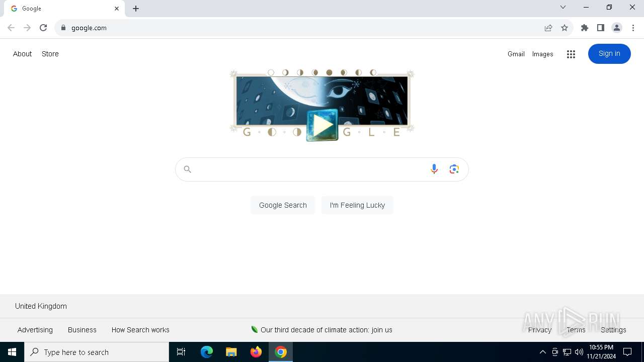Screen dimensions: 644x362
Task: Click the Sign in button
Action: (609, 54)
